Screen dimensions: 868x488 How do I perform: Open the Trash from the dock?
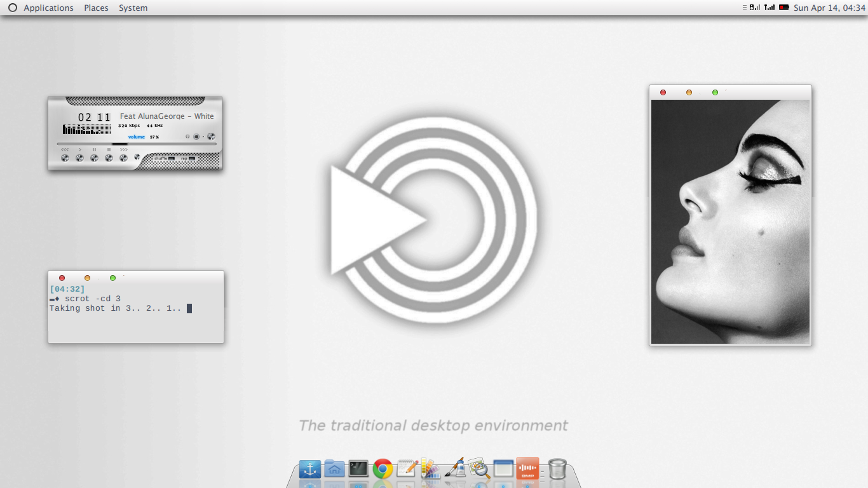click(x=557, y=468)
